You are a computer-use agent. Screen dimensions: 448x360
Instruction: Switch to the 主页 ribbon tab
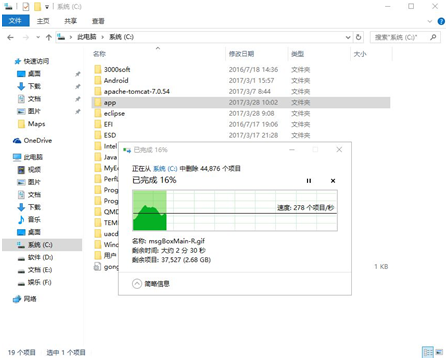coord(43,21)
